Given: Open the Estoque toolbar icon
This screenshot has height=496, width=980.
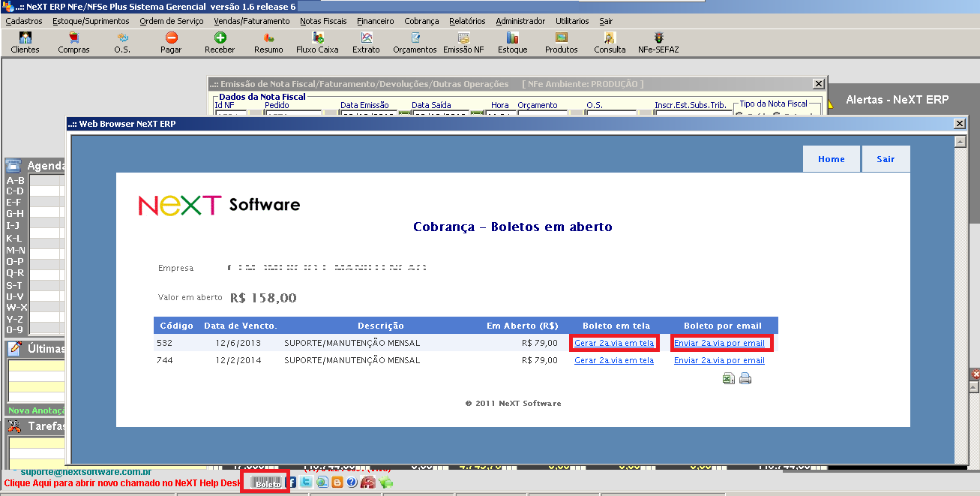Looking at the screenshot, I should pyautogui.click(x=512, y=41).
